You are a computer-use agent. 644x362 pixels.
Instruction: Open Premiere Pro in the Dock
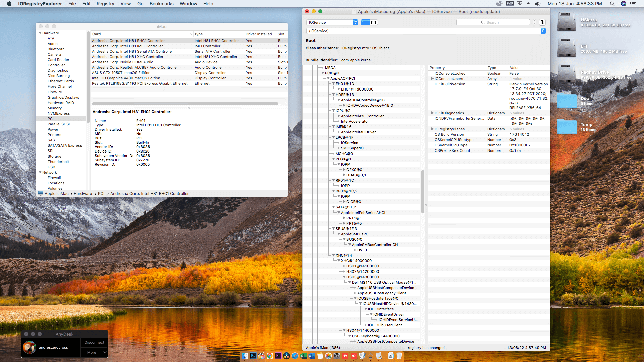click(x=278, y=356)
